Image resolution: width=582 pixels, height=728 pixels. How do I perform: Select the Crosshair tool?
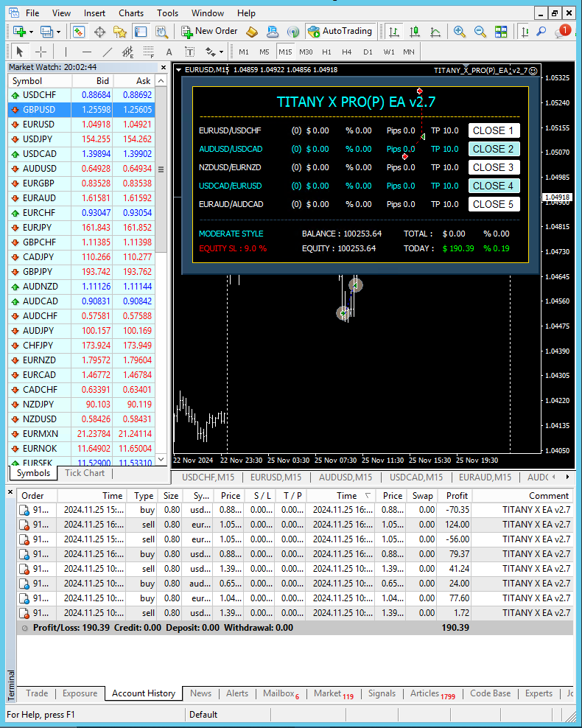pyautogui.click(x=41, y=52)
